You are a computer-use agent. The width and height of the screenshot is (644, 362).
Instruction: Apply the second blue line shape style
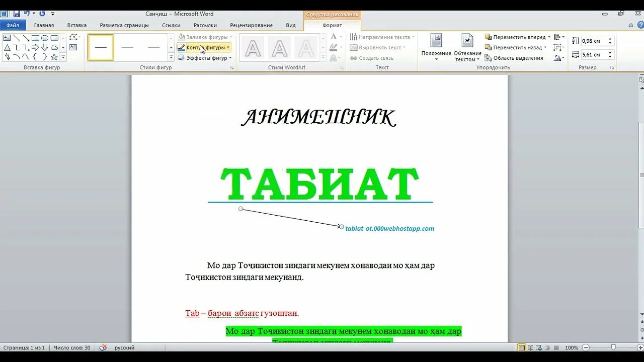coord(127,47)
